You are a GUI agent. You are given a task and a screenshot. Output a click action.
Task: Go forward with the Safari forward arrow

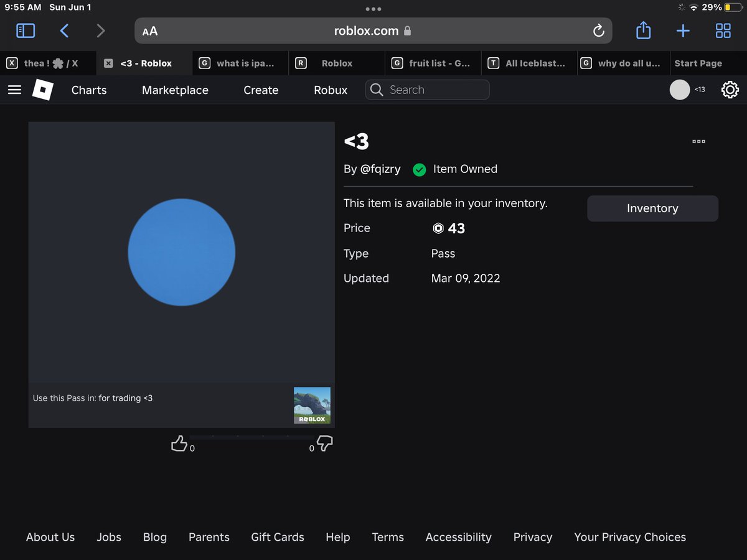click(x=101, y=30)
